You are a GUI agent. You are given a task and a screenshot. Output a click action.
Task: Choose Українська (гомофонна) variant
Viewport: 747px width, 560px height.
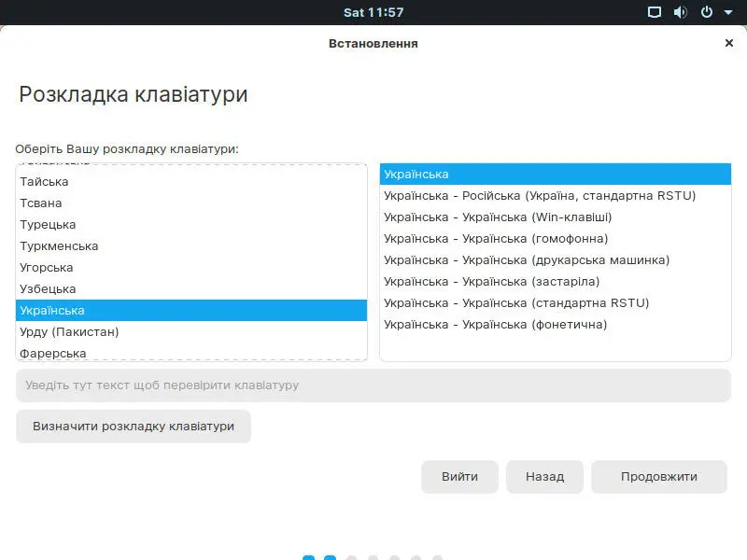pyautogui.click(x=556, y=239)
